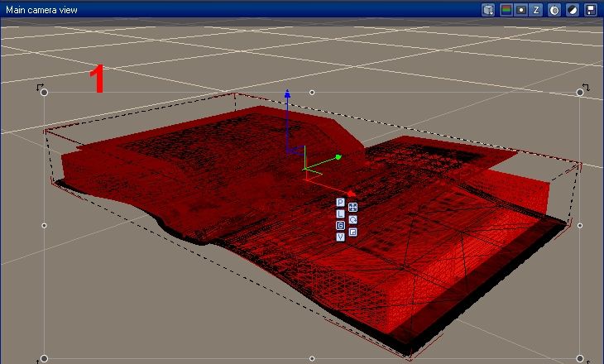604x364 pixels.
Task: Toggle the alpha mask display icon
Action: click(x=520, y=10)
